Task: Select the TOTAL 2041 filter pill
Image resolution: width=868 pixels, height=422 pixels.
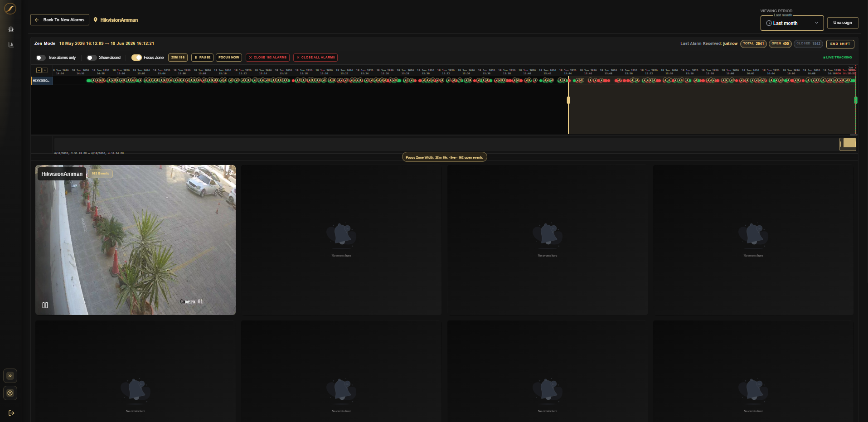Action: (x=753, y=44)
